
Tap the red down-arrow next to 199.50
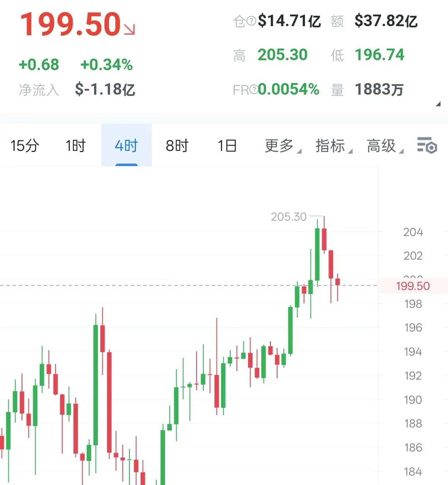tap(129, 29)
